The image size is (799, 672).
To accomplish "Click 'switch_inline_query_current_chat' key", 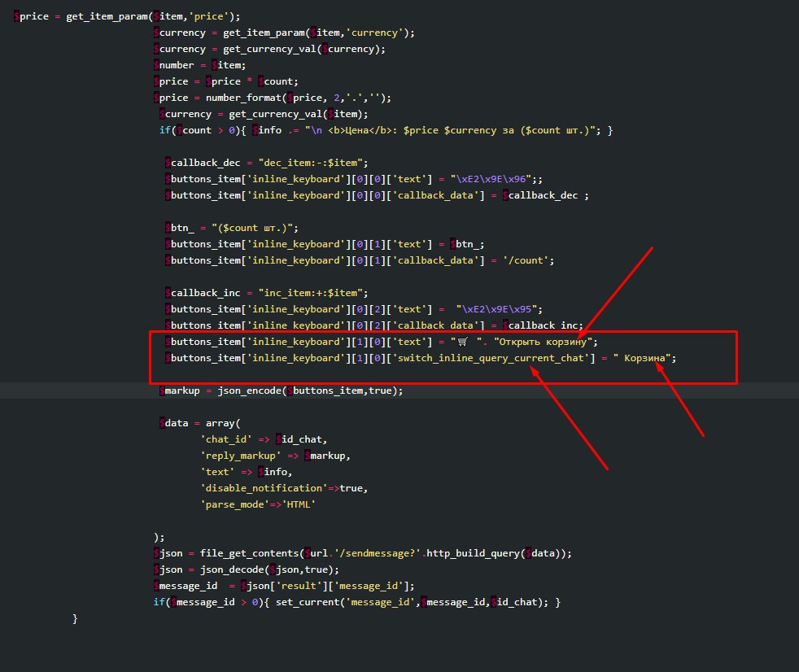I will pyautogui.click(x=490, y=359).
